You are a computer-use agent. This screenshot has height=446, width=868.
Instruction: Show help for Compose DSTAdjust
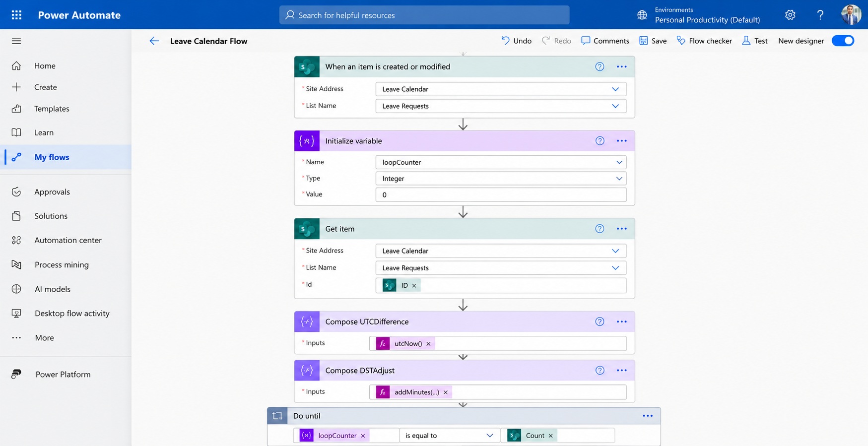pos(600,370)
